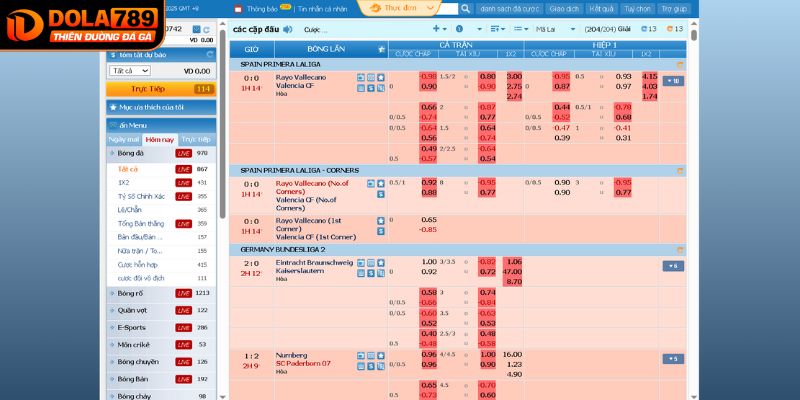Switch to the Ngày mai tab
Image resolution: width=800 pixels, height=400 pixels.
124,139
